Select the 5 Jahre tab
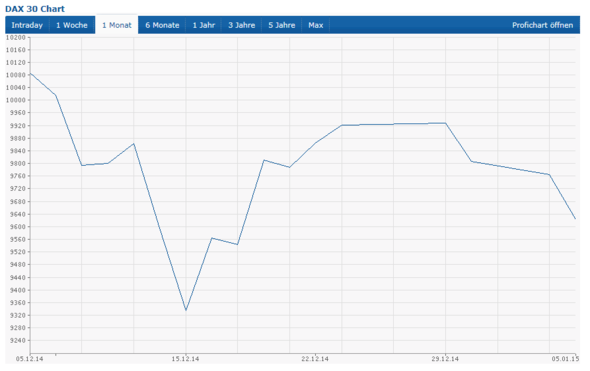This screenshot has width=590, height=371. [x=281, y=25]
